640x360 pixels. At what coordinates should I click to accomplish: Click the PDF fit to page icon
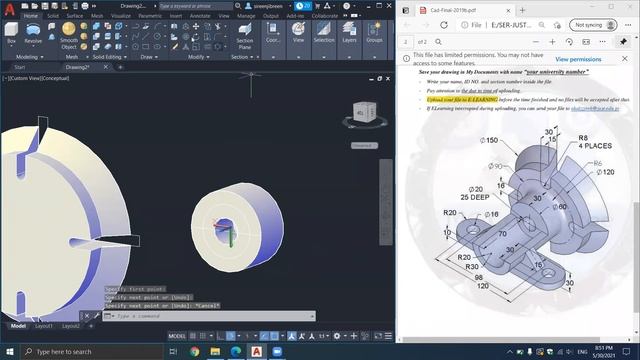(586, 42)
